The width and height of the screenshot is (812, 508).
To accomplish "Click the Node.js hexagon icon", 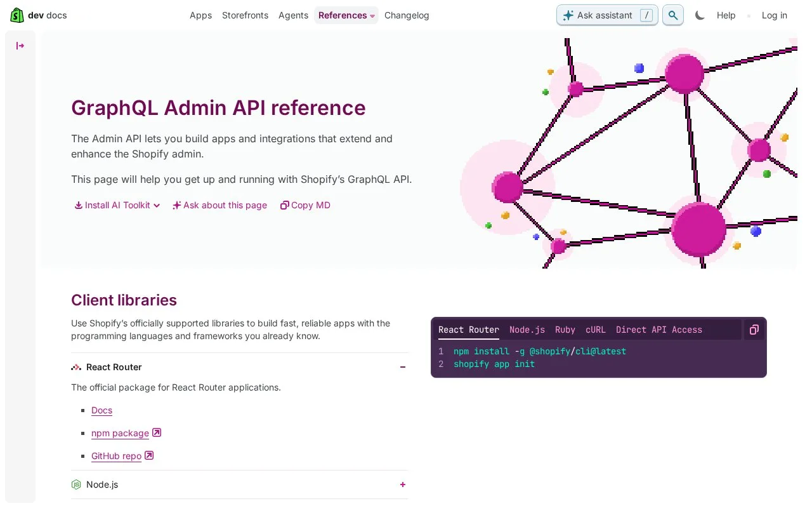I will pos(76,485).
